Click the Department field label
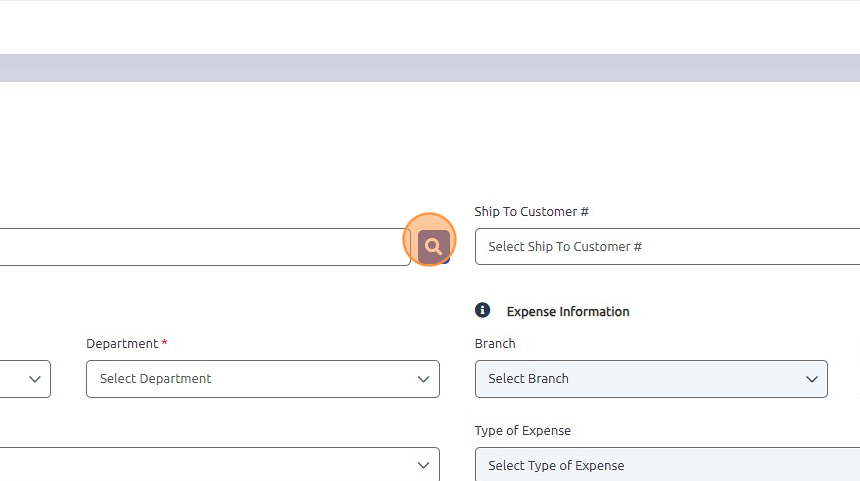860x481 pixels. click(x=122, y=344)
